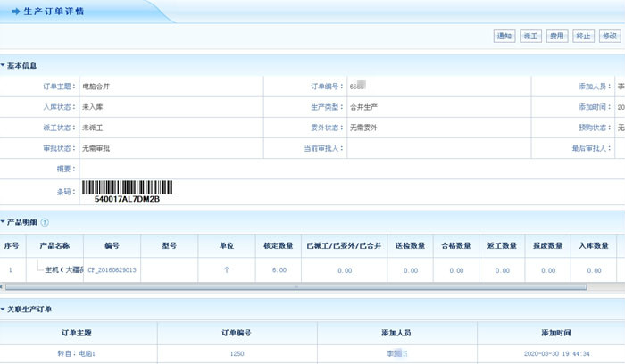Click the arrow icon beside 生产订单详情 title

coord(15,11)
